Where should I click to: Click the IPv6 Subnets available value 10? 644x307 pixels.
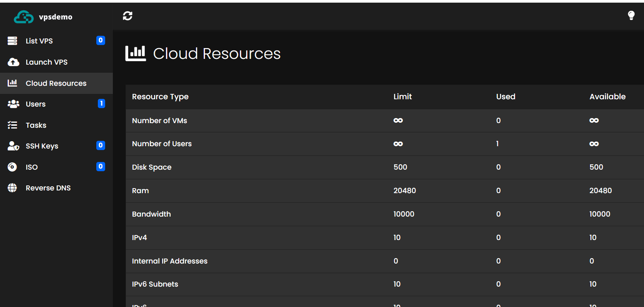[593, 284]
